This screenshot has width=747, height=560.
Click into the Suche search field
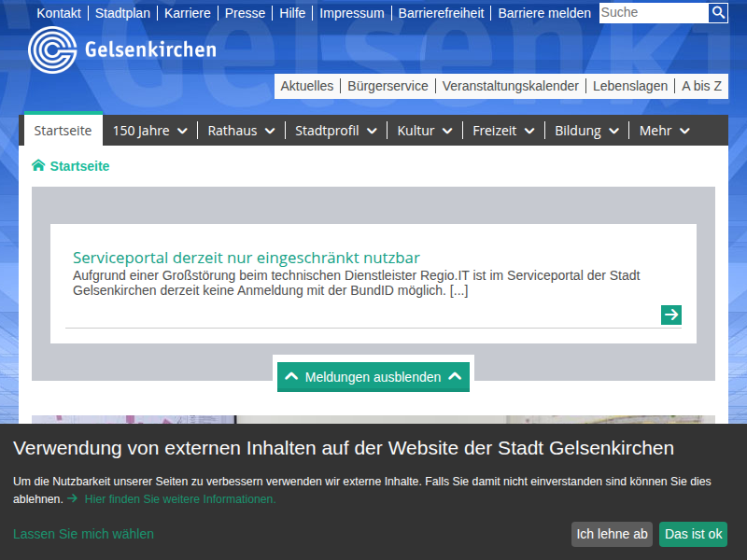tap(653, 13)
